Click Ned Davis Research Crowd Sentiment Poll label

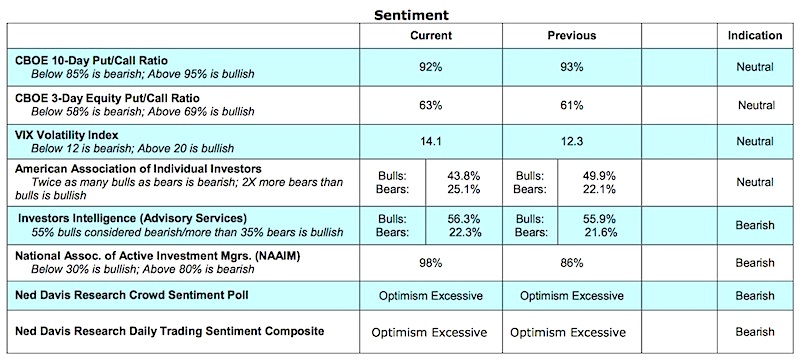click(x=132, y=295)
